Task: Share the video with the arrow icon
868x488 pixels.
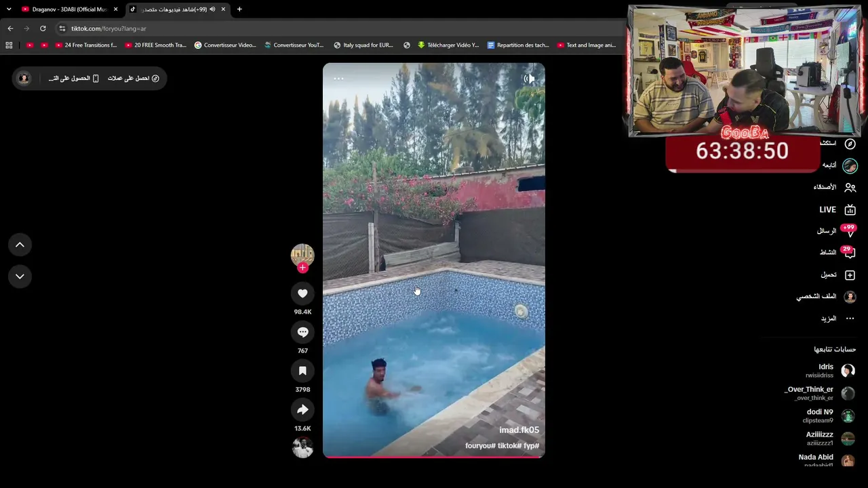Action: pos(302,409)
